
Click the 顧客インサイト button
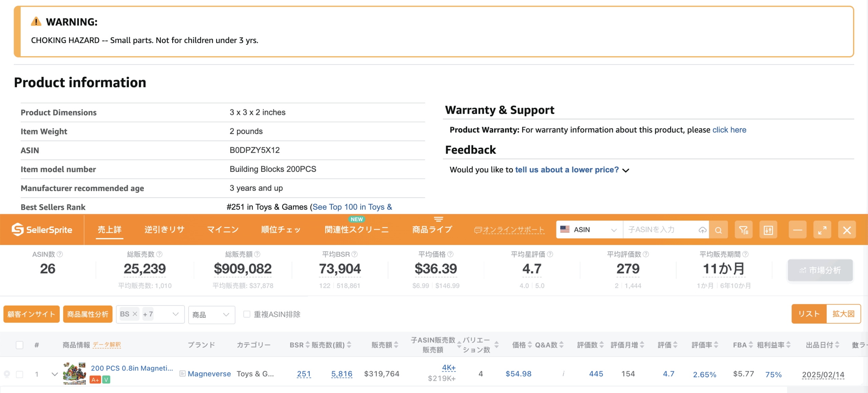(x=31, y=314)
